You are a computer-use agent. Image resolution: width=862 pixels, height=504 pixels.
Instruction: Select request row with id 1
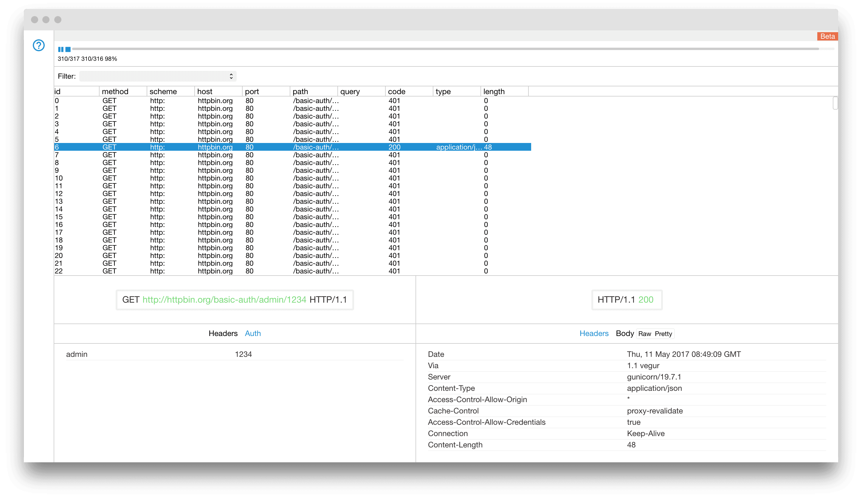[292, 108]
